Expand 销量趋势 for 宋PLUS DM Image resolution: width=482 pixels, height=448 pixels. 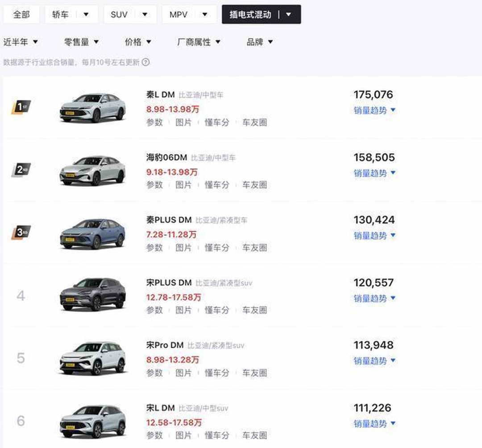(x=374, y=299)
